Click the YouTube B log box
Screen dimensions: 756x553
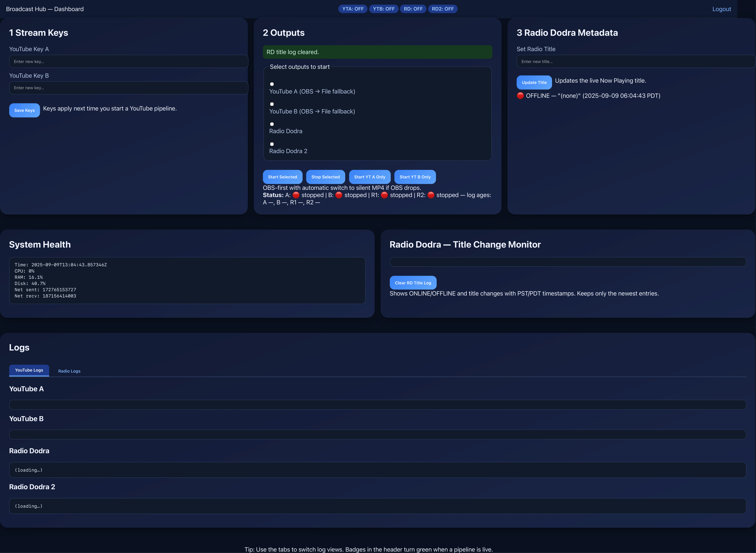(378, 434)
